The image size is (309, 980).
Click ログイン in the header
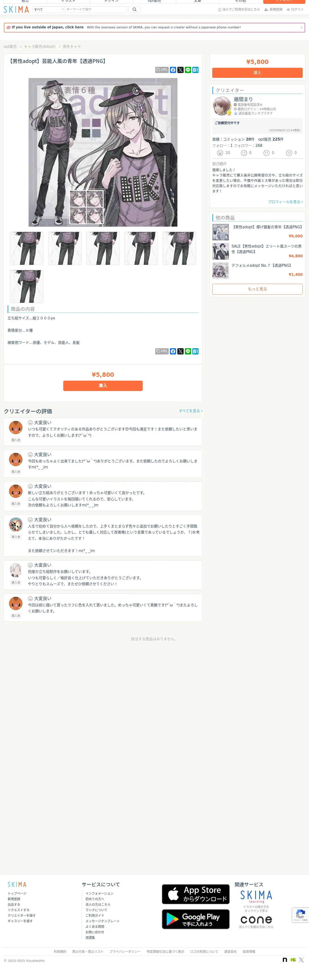tap(295, 10)
